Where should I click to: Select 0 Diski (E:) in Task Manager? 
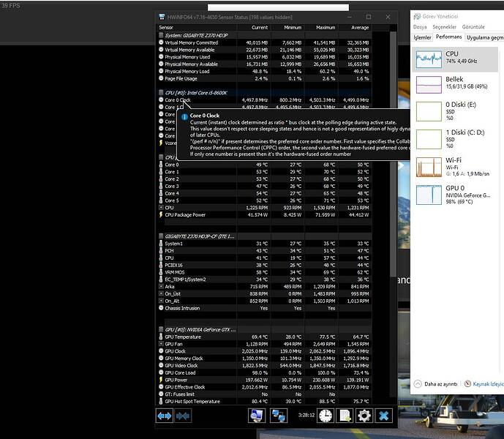[x=455, y=111]
